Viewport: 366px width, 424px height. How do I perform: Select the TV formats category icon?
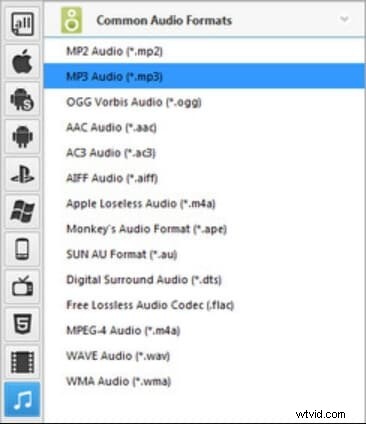click(22, 287)
